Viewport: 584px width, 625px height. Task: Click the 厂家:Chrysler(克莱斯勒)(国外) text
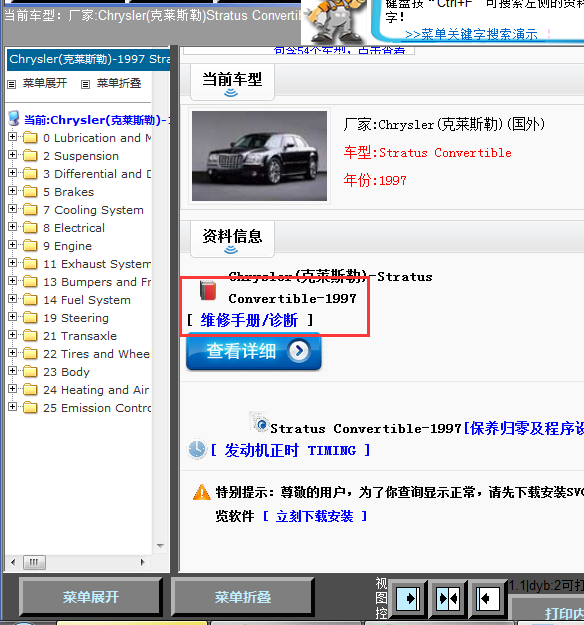444,124
